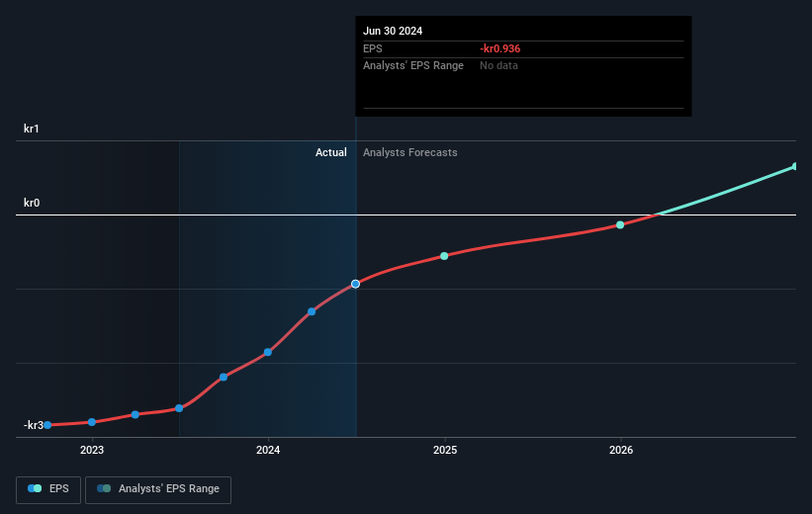
Task: Toggle the EPS legend series
Action: (x=48, y=489)
